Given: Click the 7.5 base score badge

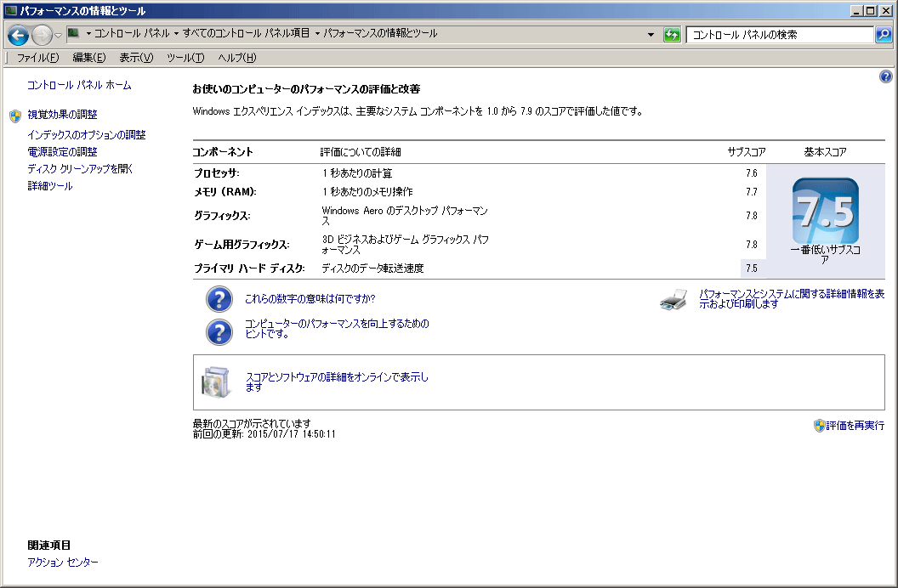Looking at the screenshot, I should [825, 211].
